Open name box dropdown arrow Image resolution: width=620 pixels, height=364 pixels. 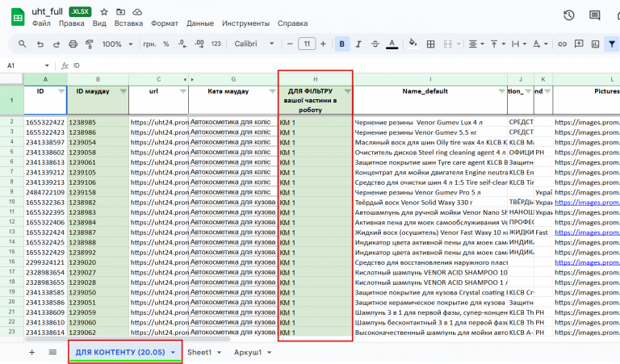point(47,65)
